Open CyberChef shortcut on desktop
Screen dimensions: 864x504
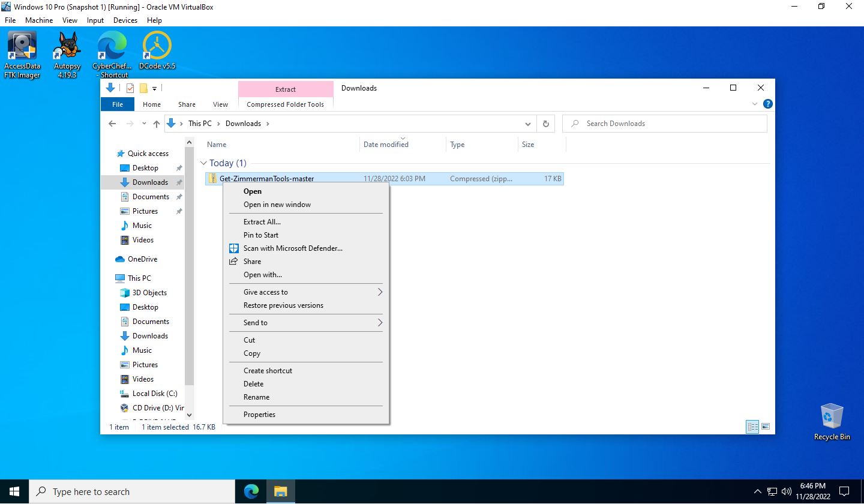(x=112, y=55)
